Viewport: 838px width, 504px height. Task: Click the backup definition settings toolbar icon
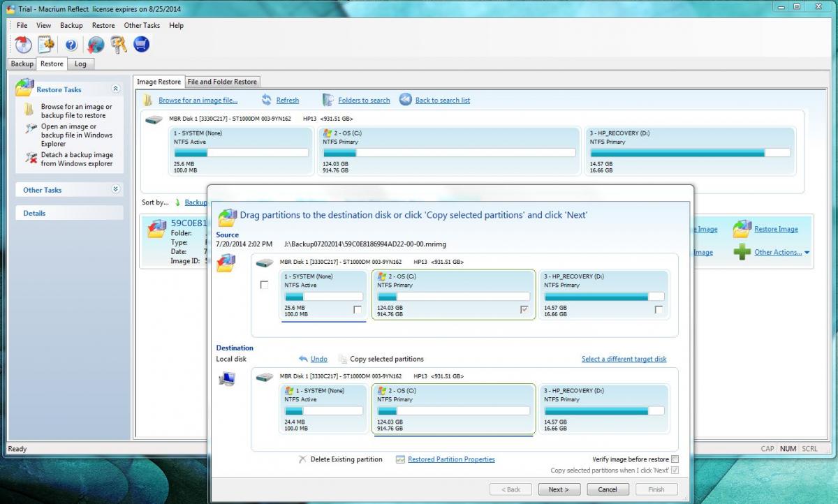(x=46, y=45)
